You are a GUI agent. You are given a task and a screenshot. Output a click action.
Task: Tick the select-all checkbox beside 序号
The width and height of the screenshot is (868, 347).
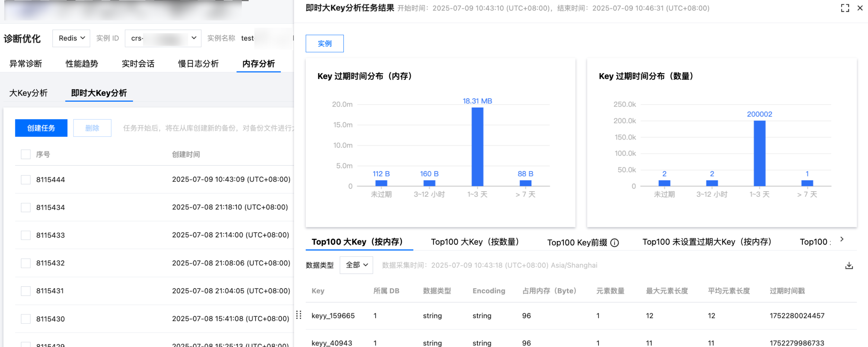(26, 154)
